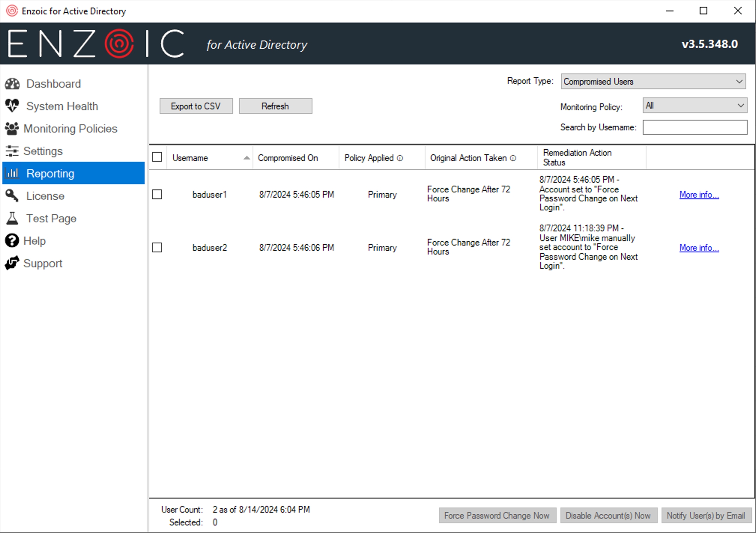Select the baduser2 row checkbox
756x533 pixels.
[x=157, y=247]
